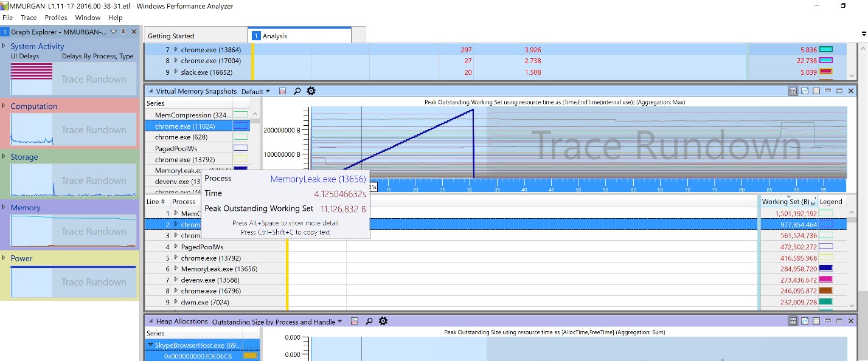Toggle chrome.exe (628) series legend box
The width and height of the screenshot is (868, 361).
tap(241, 137)
